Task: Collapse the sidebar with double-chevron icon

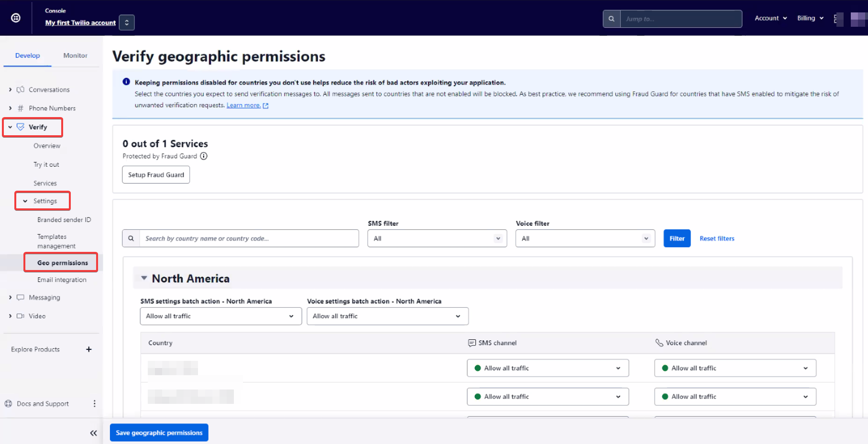Action: (x=93, y=433)
